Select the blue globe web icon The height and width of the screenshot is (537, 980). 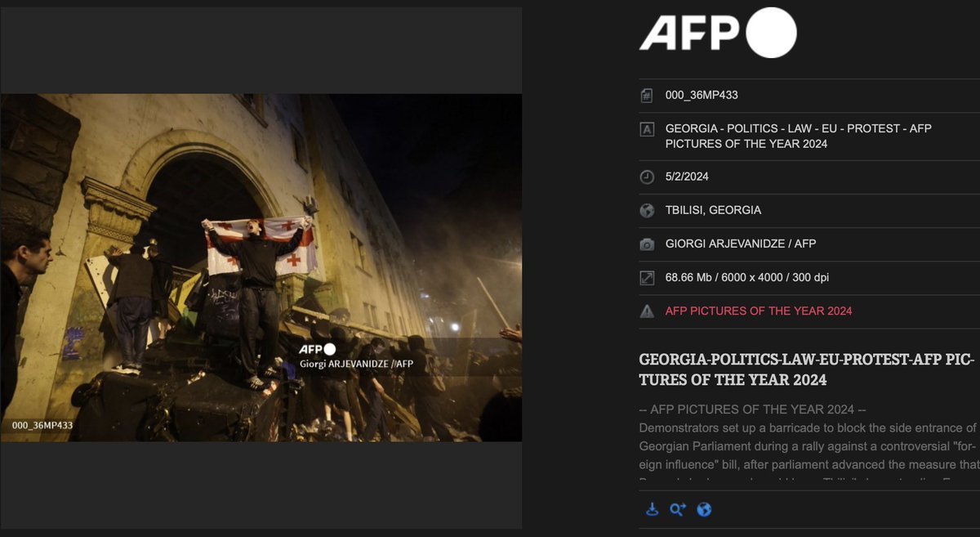pos(702,509)
